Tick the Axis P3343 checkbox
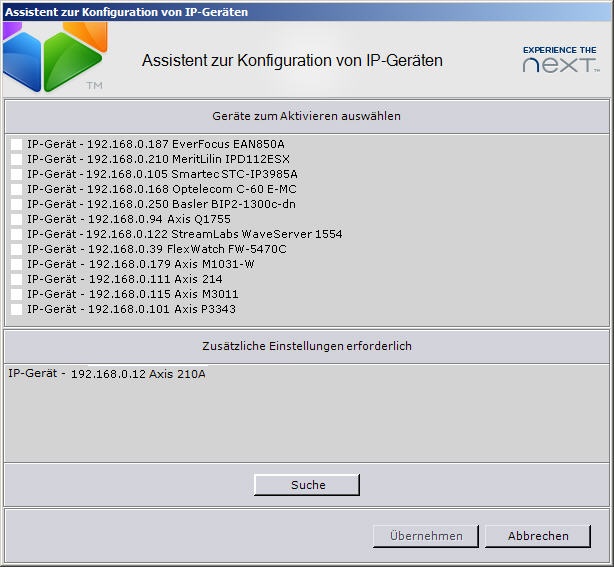This screenshot has height=567, width=614. 16,309
